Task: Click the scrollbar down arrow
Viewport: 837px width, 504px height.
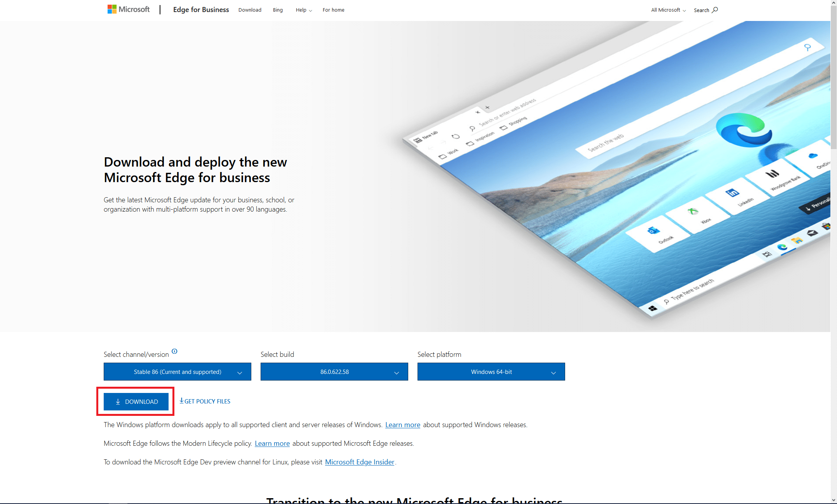Action: 834,501
